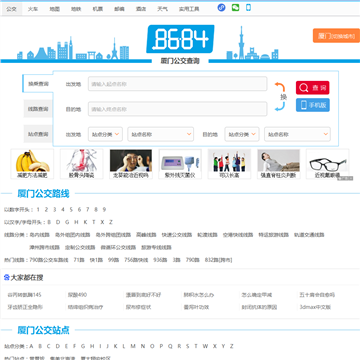
Task: Click the 3dmax中文版 search suggestion
Action: (315, 307)
